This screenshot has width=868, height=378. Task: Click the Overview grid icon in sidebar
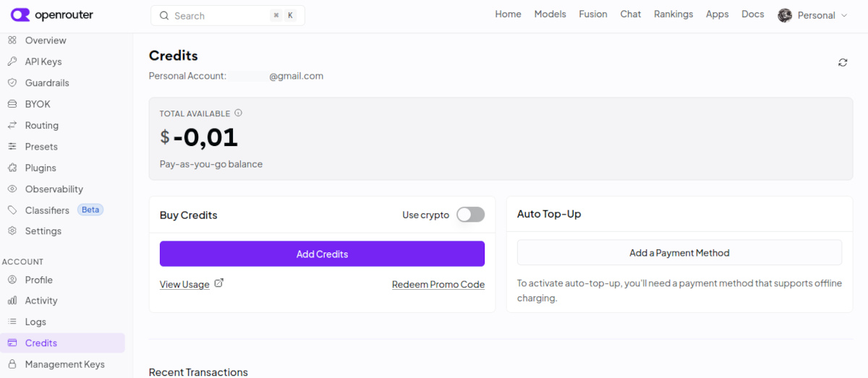coord(12,40)
